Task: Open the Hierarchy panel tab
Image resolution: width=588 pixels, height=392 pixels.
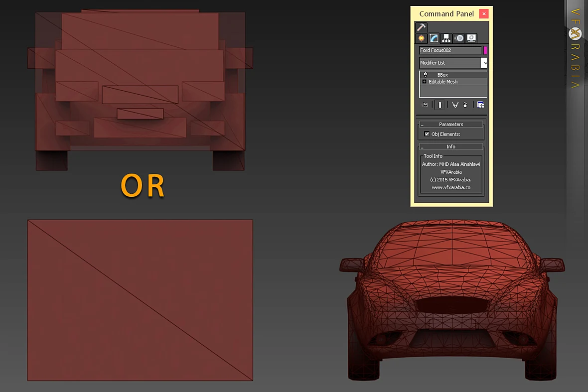Action: tap(446, 38)
